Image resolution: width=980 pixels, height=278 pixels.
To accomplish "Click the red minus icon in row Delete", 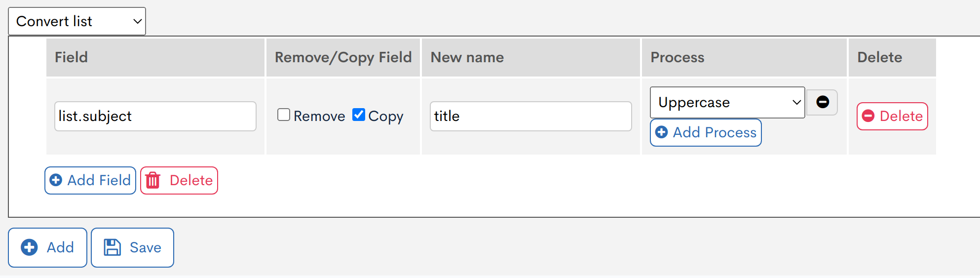I will point(868,116).
